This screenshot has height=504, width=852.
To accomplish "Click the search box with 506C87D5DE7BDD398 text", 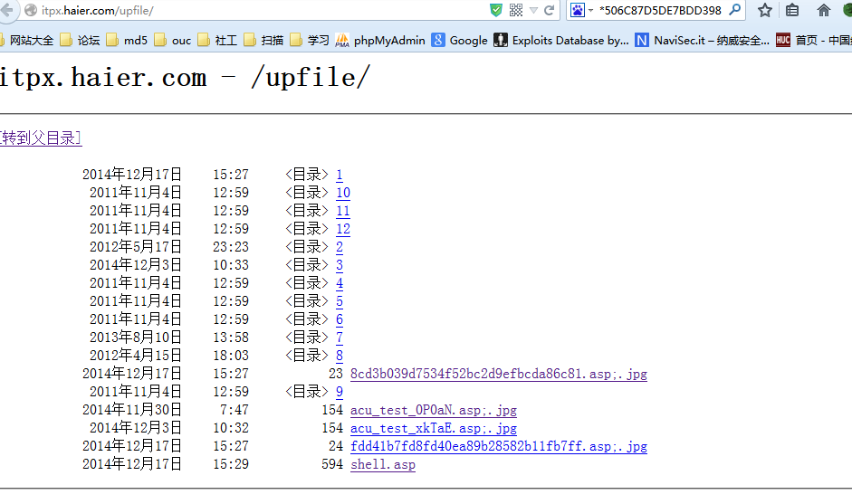I will (660, 10).
